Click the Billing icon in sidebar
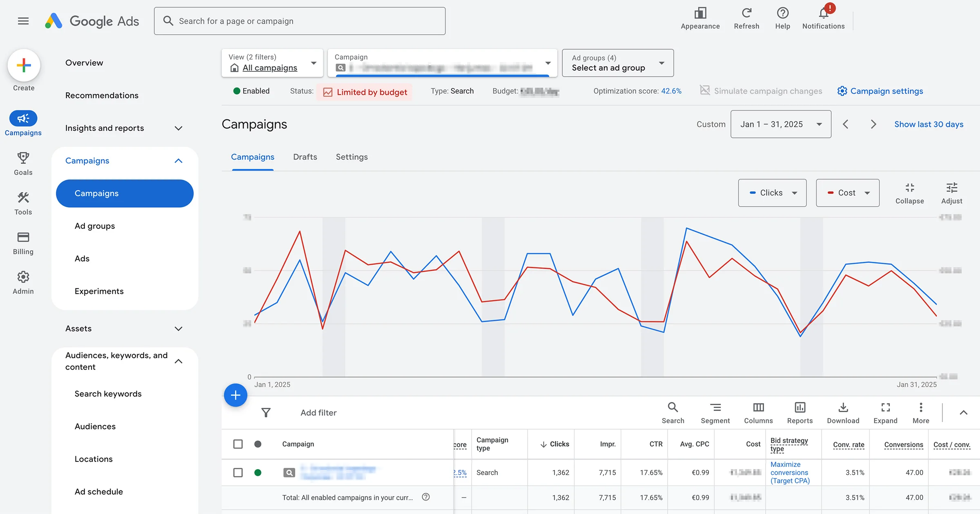 (x=23, y=237)
